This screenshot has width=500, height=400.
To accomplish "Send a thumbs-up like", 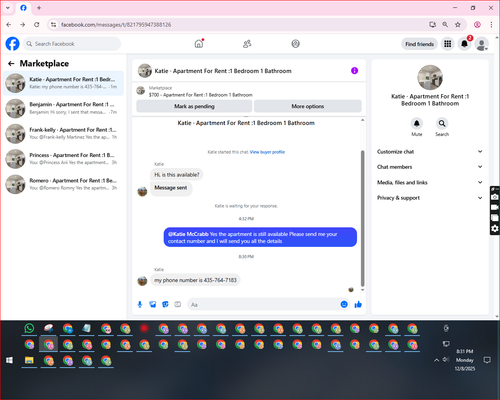I will point(358,304).
